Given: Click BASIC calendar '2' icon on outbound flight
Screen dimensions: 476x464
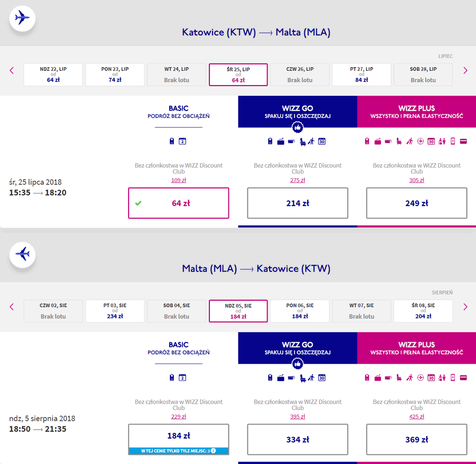Looking at the screenshot, I should (182, 141).
